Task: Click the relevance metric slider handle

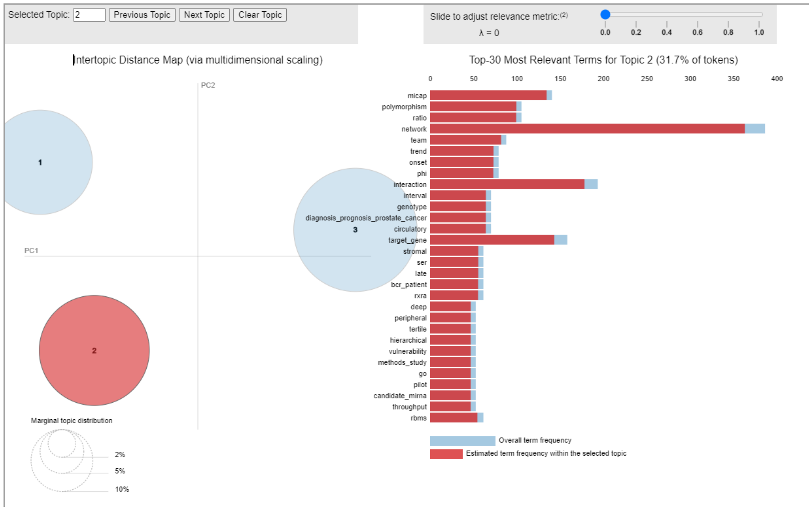Action: [605, 15]
